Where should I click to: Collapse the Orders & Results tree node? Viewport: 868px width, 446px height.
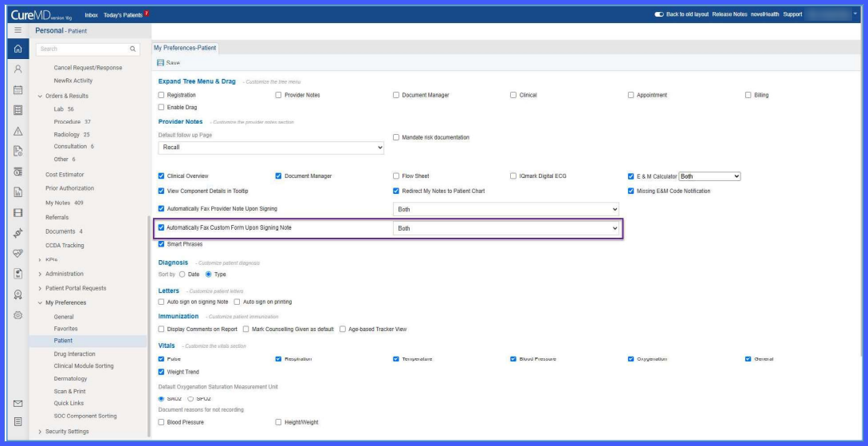click(x=40, y=97)
